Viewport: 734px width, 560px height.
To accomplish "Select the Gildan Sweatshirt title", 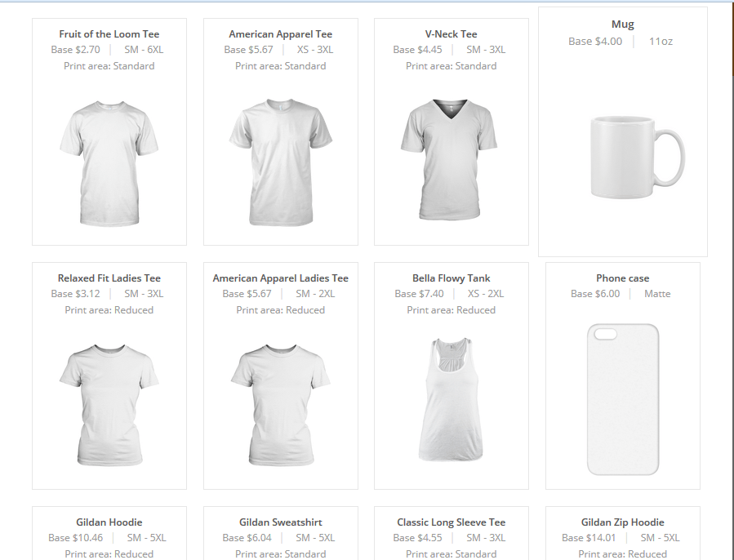I will (280, 522).
